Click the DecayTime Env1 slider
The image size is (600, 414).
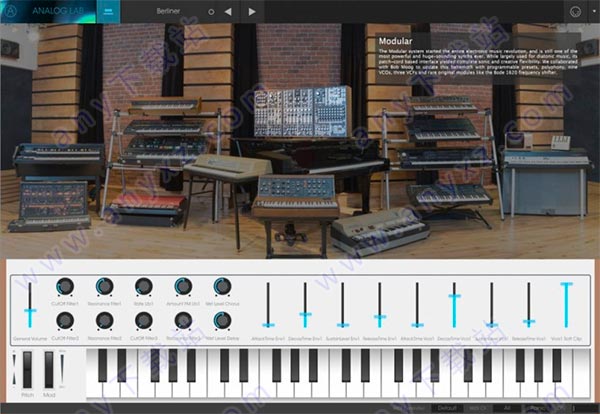coord(305,305)
